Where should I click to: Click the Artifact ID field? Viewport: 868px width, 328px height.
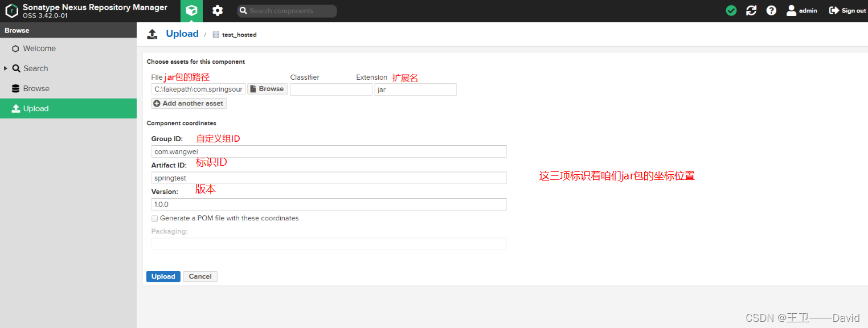(x=329, y=178)
